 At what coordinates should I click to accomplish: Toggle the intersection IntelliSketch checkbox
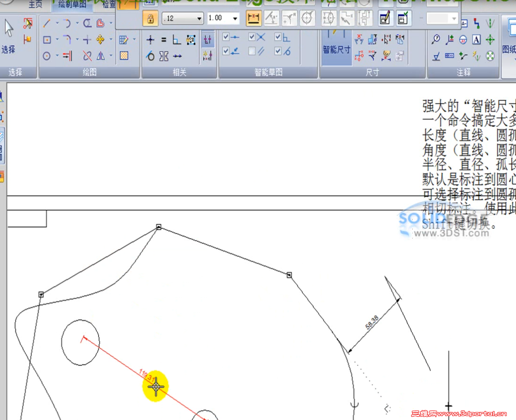tap(252, 37)
